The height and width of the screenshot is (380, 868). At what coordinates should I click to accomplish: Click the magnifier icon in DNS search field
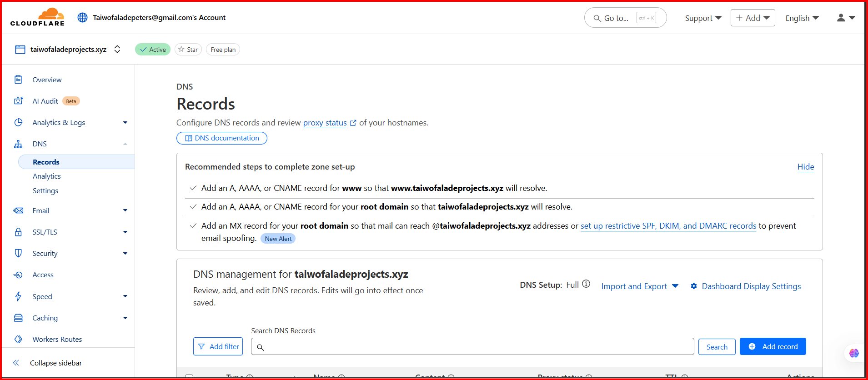[261, 347]
